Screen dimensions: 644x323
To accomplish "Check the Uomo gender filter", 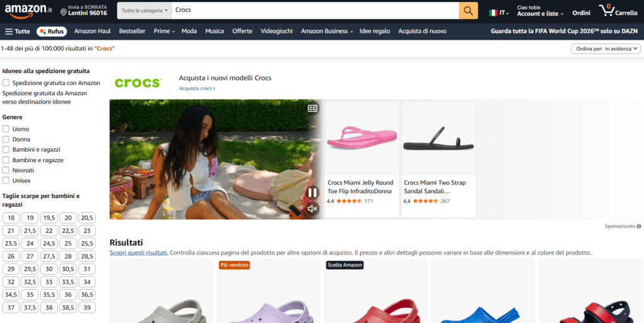I will point(6,129).
